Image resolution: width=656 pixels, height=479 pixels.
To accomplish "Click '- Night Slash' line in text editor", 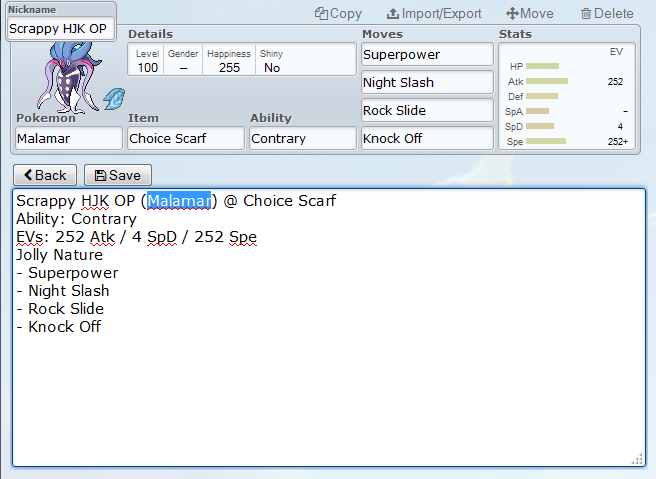I will (63, 291).
